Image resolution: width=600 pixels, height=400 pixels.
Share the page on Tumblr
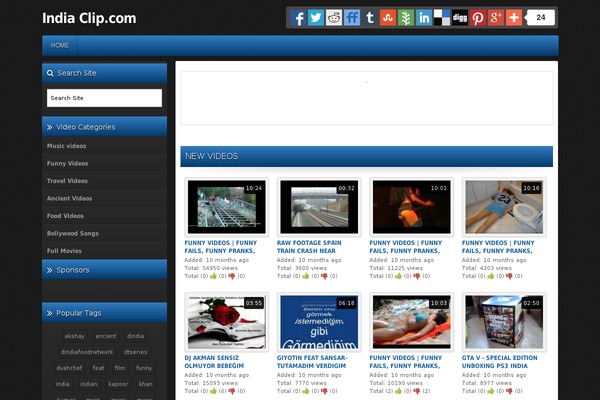(370, 18)
